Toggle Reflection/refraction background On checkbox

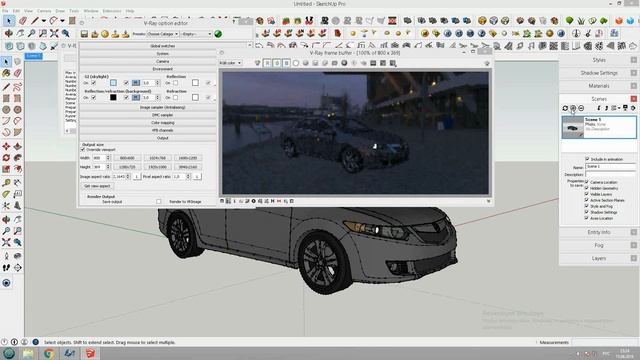tap(93, 98)
